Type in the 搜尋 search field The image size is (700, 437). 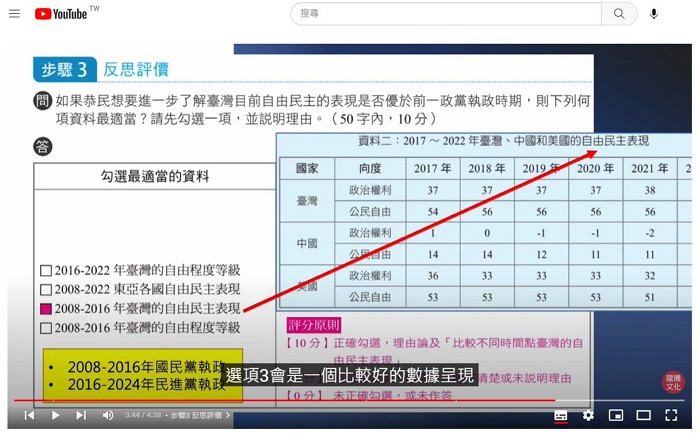(445, 14)
